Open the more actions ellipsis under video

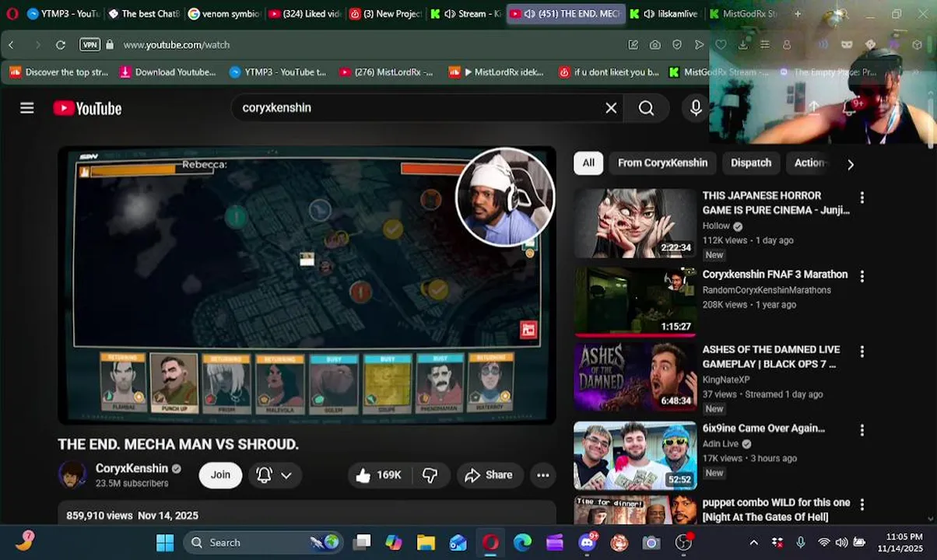[x=543, y=474]
